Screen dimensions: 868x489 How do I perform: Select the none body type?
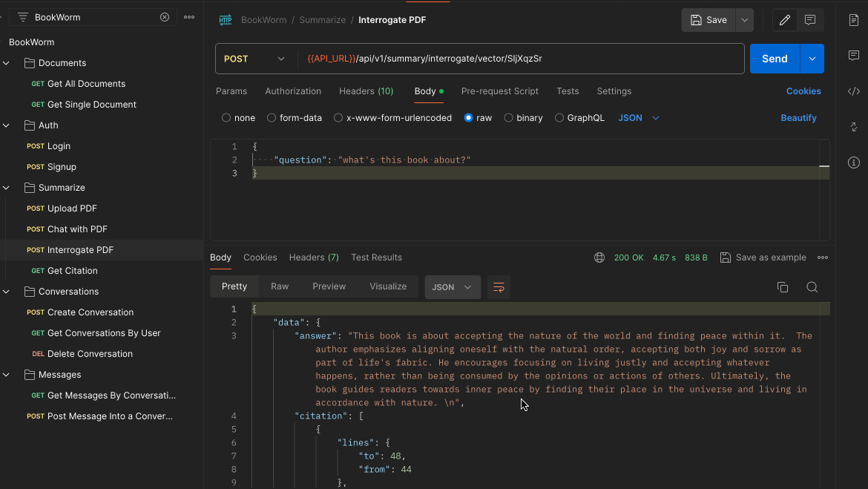click(x=226, y=118)
